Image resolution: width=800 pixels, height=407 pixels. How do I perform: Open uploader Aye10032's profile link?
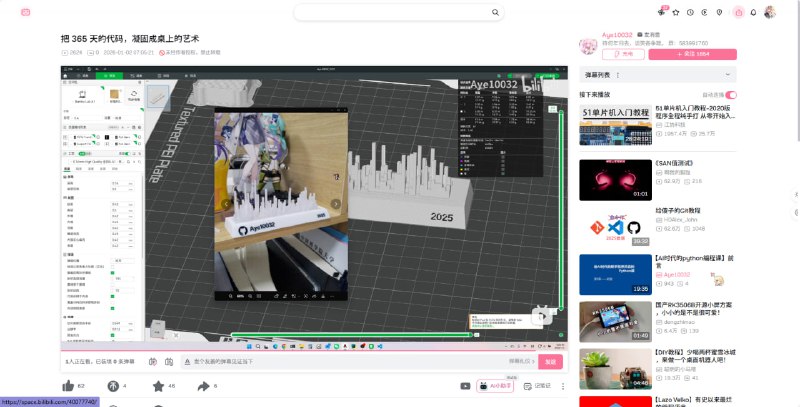coord(616,34)
